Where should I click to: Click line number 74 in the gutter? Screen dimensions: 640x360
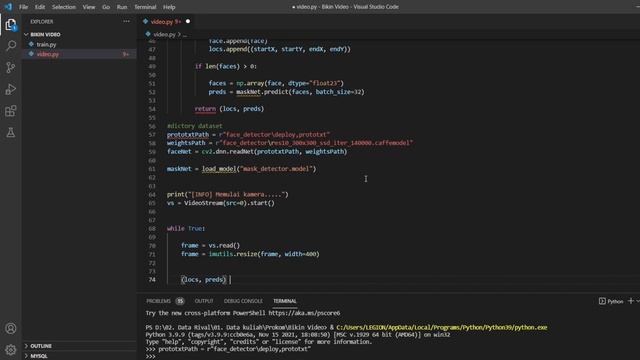tap(152, 280)
